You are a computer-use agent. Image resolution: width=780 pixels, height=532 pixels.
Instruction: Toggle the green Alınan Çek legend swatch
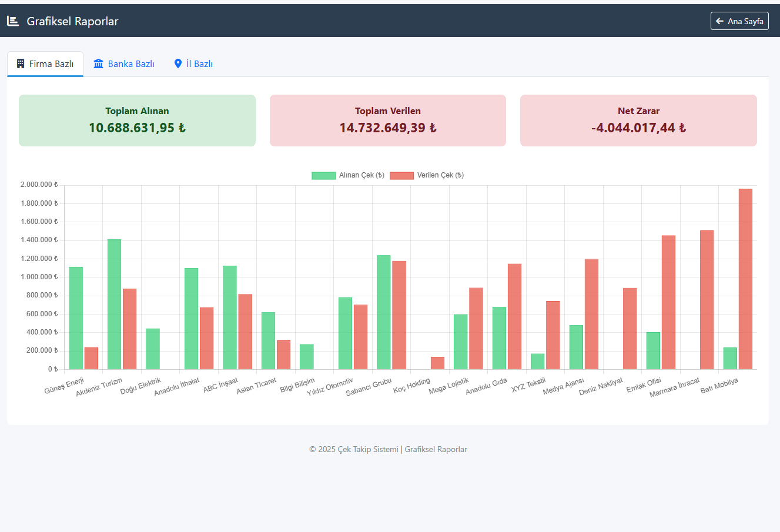coord(323,175)
